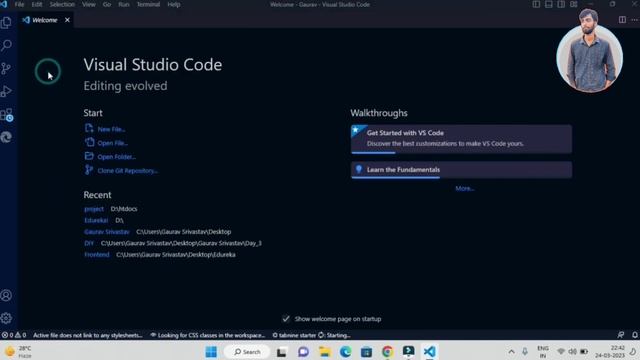Click the Open Folder... link
The image size is (640, 360).
pos(117,157)
